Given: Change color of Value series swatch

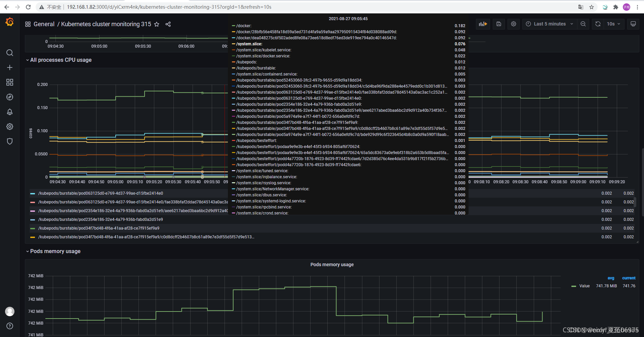Looking at the screenshot, I should [x=574, y=286].
